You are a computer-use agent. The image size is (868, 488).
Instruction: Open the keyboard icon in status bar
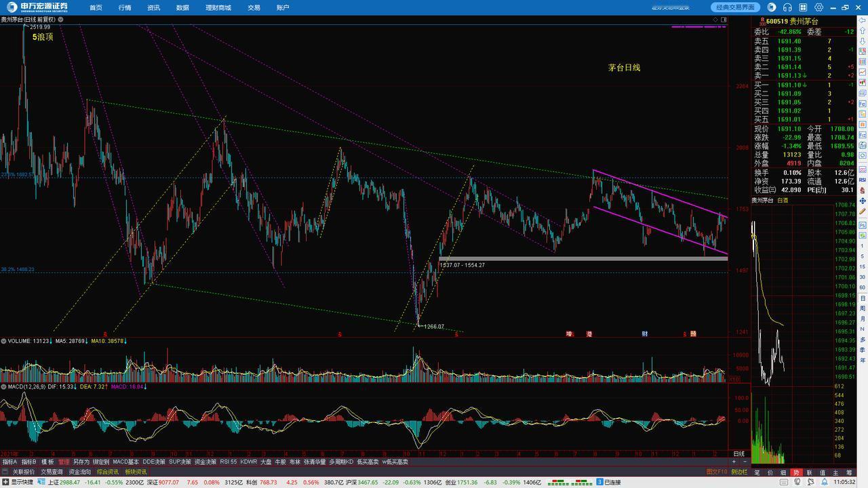pyautogui.click(x=784, y=482)
